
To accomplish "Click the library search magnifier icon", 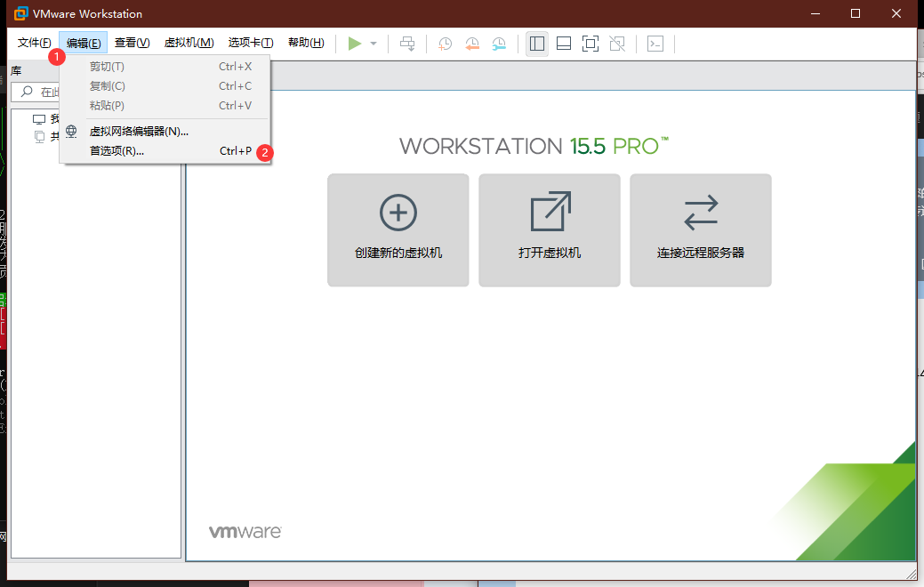I will [x=27, y=92].
